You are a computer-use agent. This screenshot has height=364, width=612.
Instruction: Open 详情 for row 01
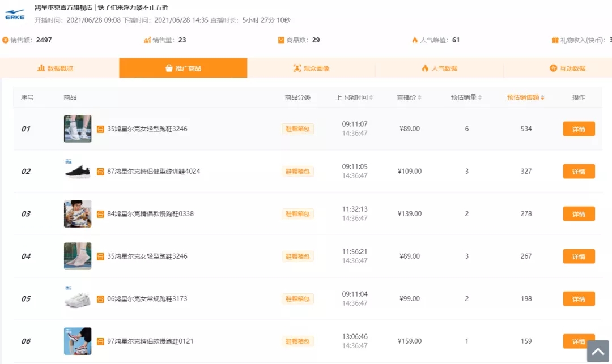point(579,129)
